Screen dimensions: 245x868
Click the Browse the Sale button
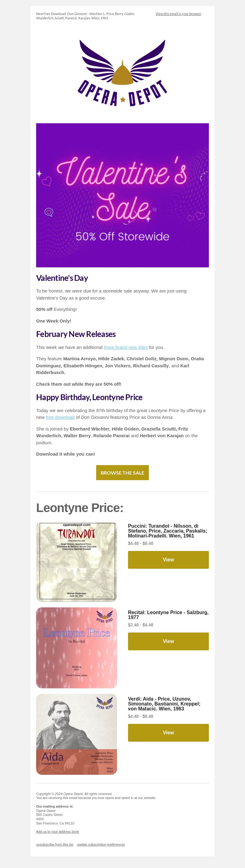click(123, 473)
